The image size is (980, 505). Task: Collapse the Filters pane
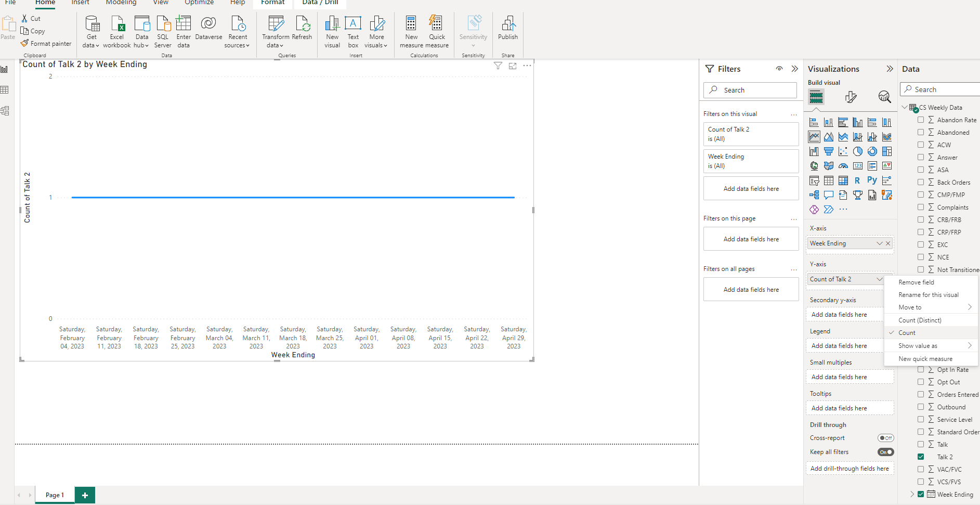795,69
